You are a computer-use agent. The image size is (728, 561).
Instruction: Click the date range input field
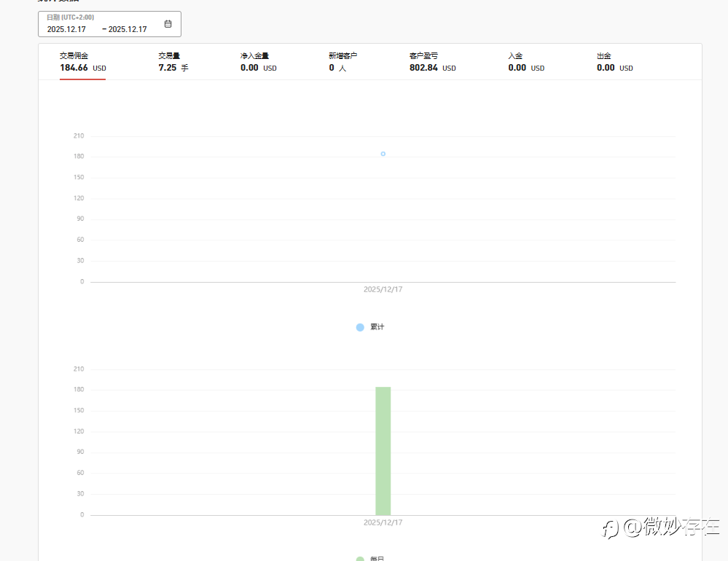pos(109,24)
